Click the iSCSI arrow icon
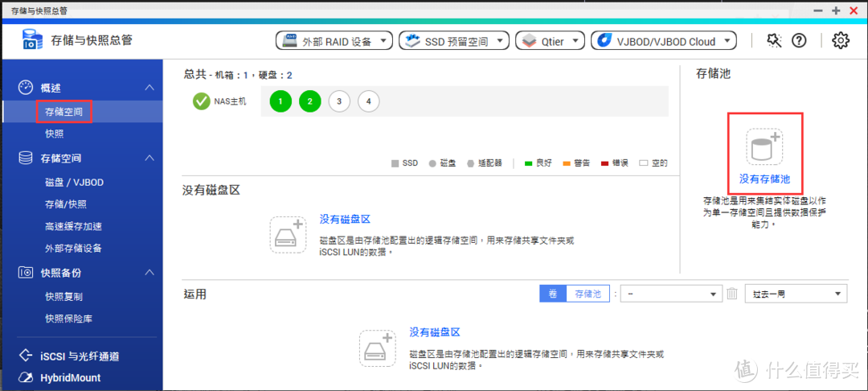This screenshot has width=868, height=391. pos(26,356)
